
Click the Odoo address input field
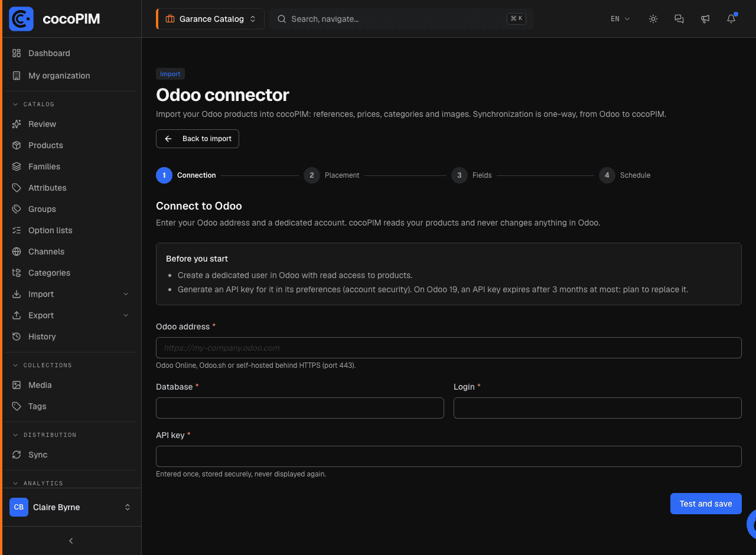pos(449,348)
